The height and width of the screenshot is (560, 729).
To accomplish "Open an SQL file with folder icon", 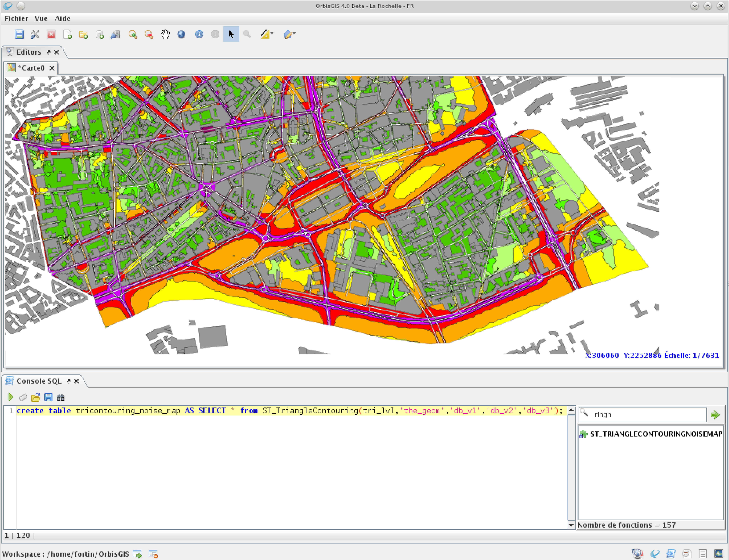I will pos(35,397).
